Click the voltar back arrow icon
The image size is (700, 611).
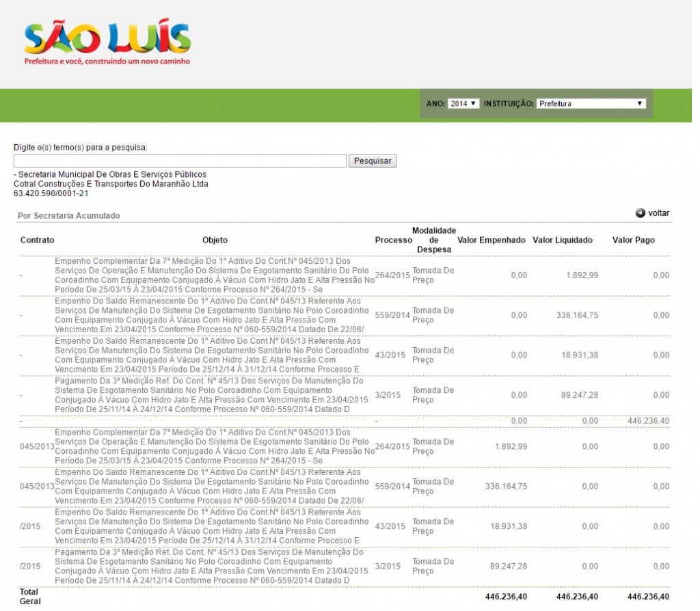click(x=641, y=213)
